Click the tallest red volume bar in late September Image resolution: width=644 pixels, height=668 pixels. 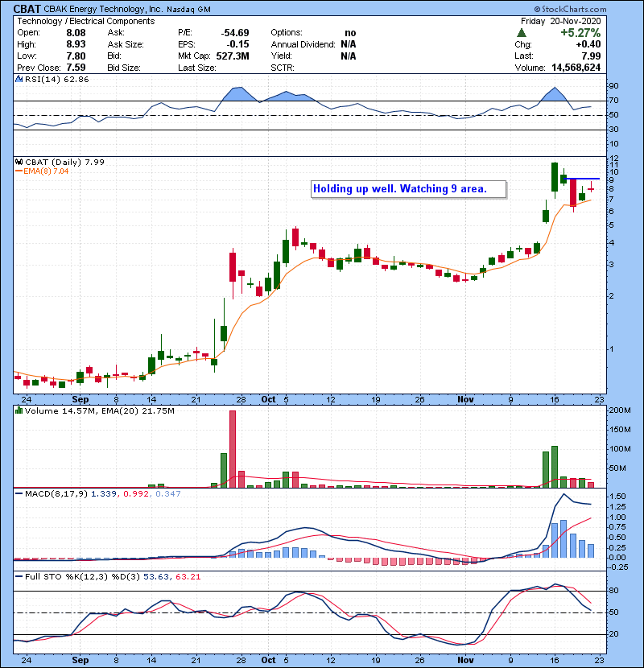[x=233, y=449]
